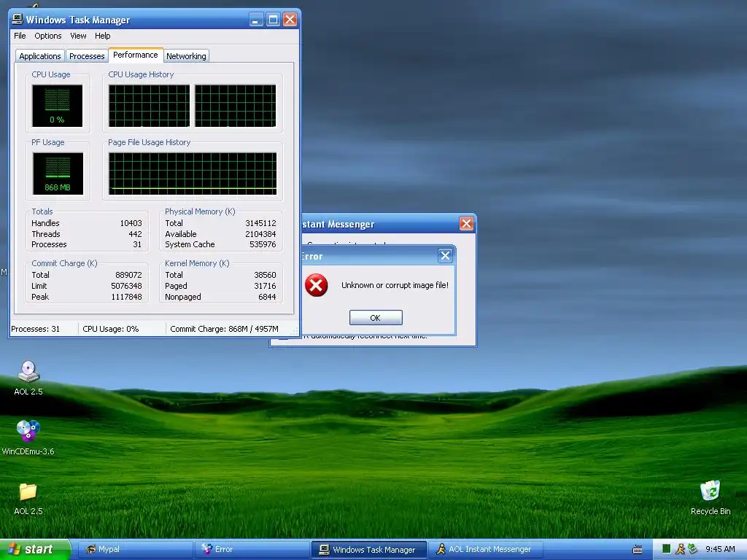Click the red error icon in dialog
The width and height of the screenshot is (747, 560).
(317, 285)
